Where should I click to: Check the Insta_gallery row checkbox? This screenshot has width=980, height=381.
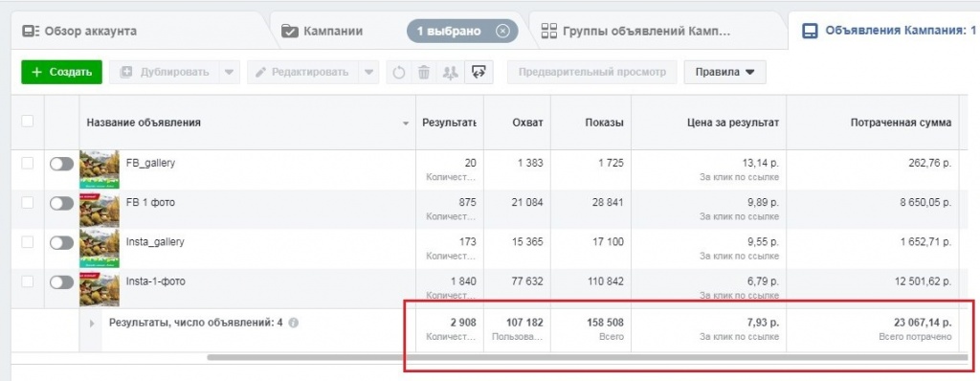(28, 242)
